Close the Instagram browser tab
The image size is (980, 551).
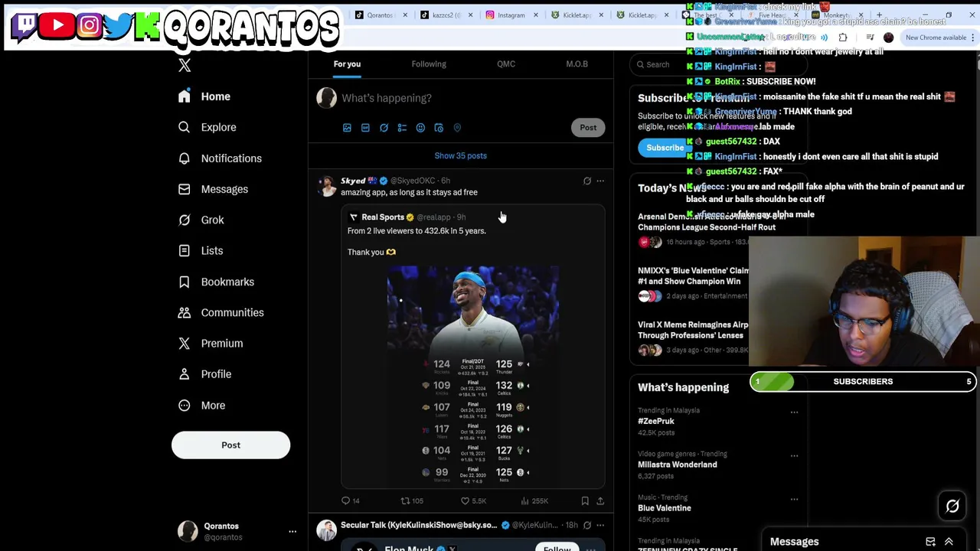[x=535, y=15]
